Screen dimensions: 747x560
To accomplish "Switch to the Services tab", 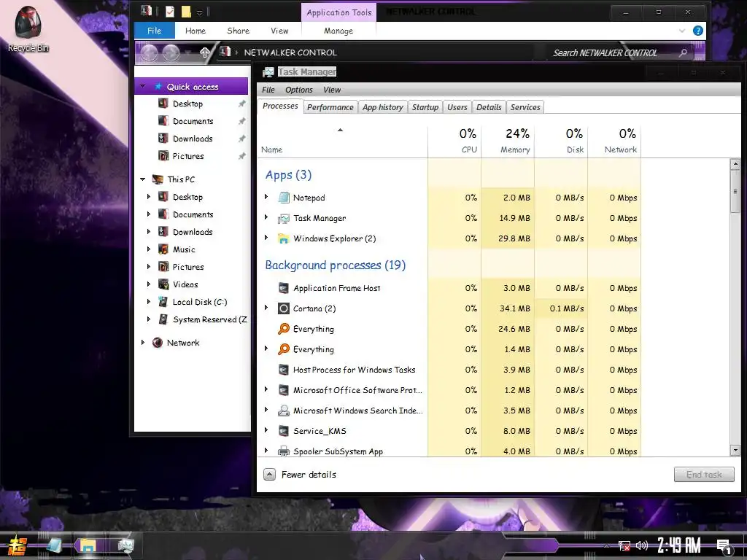I will click(525, 107).
